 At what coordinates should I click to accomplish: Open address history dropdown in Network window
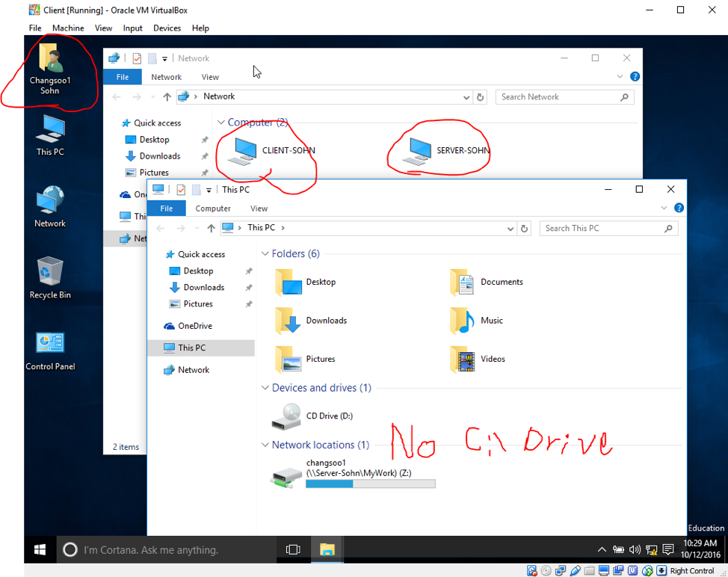(x=466, y=97)
